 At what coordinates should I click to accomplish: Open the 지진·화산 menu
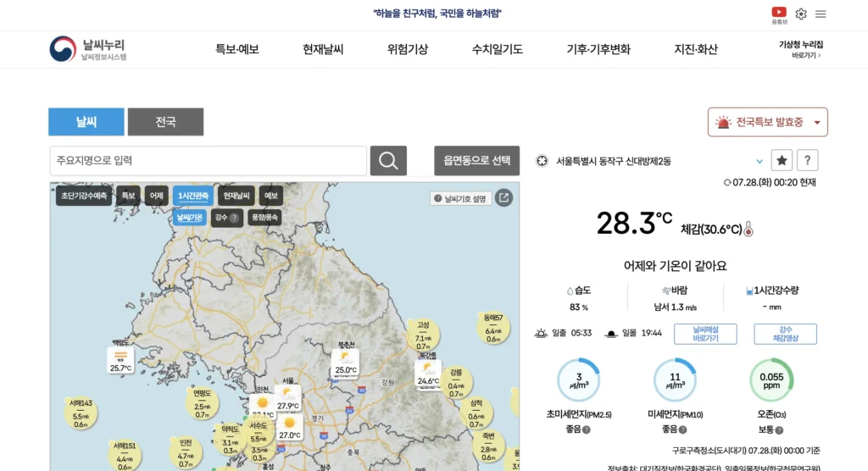pyautogui.click(x=696, y=49)
